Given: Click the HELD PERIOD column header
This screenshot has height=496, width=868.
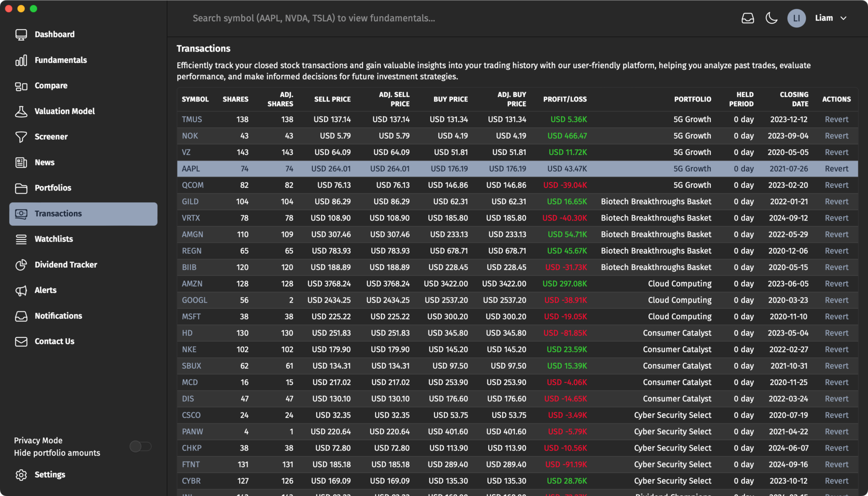Looking at the screenshot, I should pyautogui.click(x=741, y=99).
